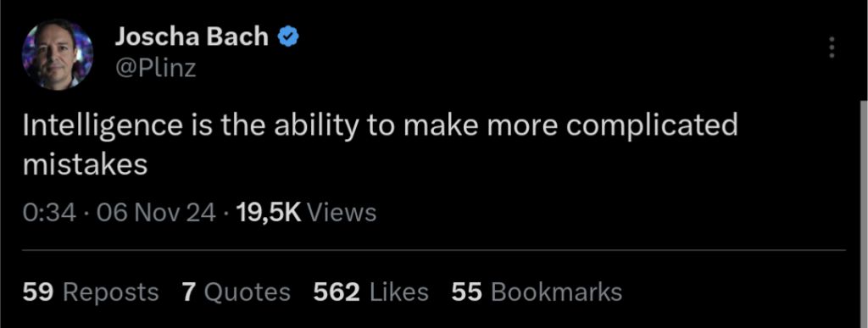The image size is (868, 328).
Task: Open the 7 Quotes list
Action: (x=236, y=292)
